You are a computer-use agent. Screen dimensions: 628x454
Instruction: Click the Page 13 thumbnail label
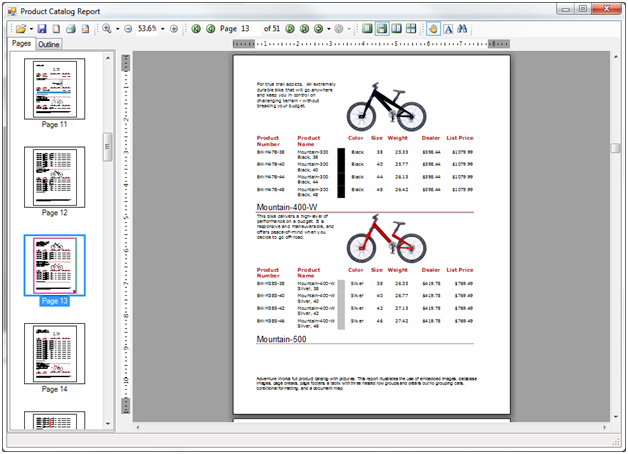point(54,301)
